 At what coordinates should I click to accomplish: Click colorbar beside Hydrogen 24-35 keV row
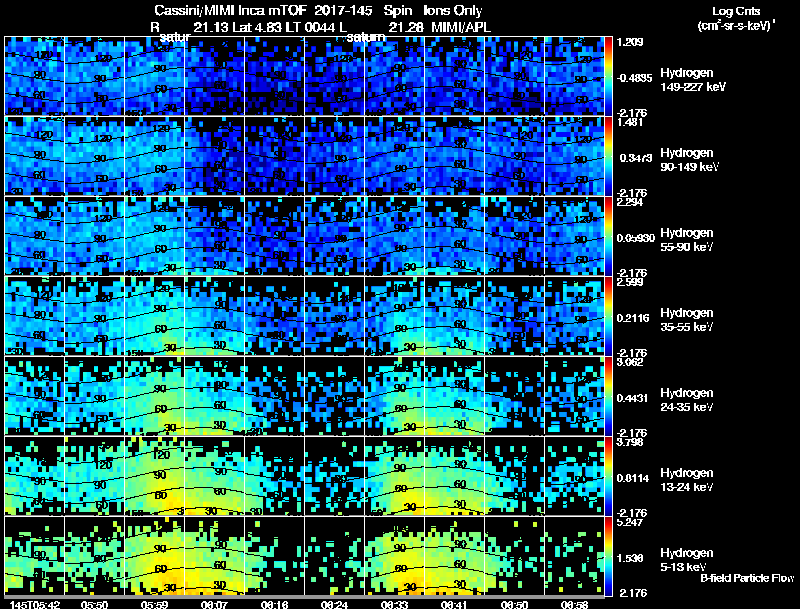(x=608, y=396)
